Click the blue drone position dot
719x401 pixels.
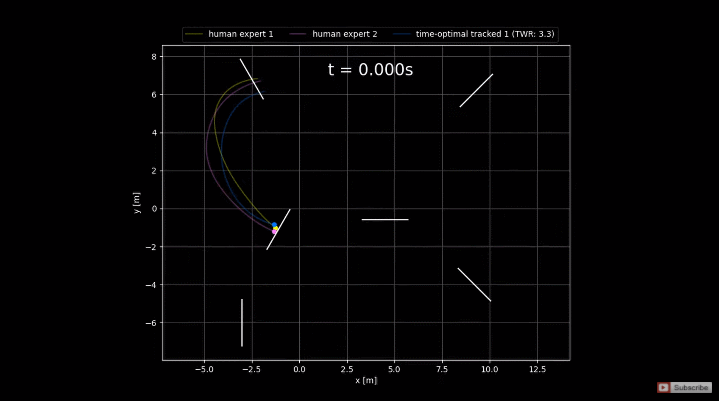274,225
